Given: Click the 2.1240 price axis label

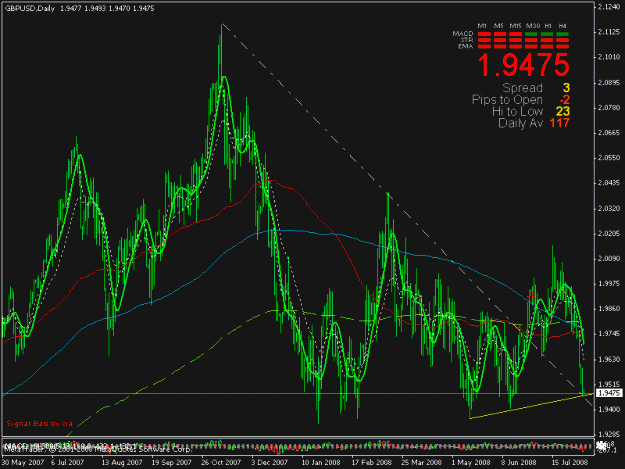Looking at the screenshot, I should coord(609,7).
